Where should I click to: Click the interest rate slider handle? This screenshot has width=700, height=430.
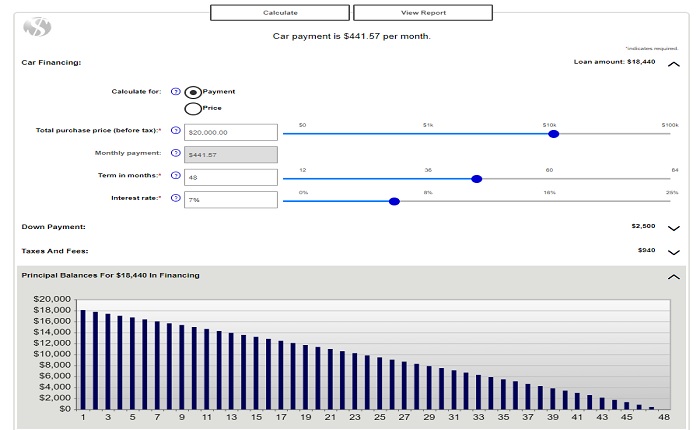point(394,201)
